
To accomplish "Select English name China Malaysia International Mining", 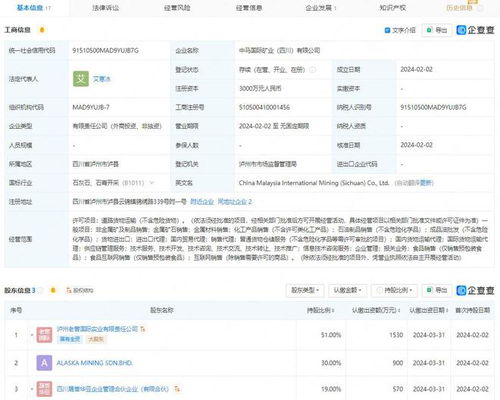I will point(314,183).
